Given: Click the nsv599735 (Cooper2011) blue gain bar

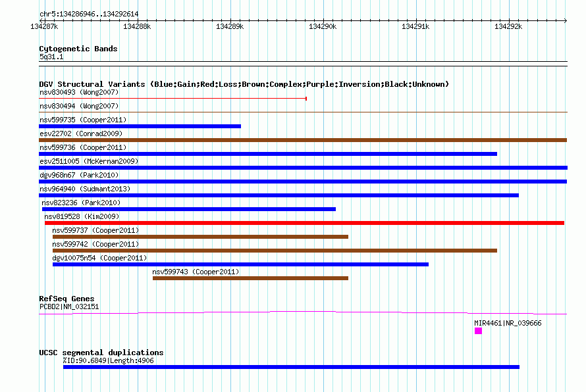Looking at the screenshot, I should click(x=140, y=126).
